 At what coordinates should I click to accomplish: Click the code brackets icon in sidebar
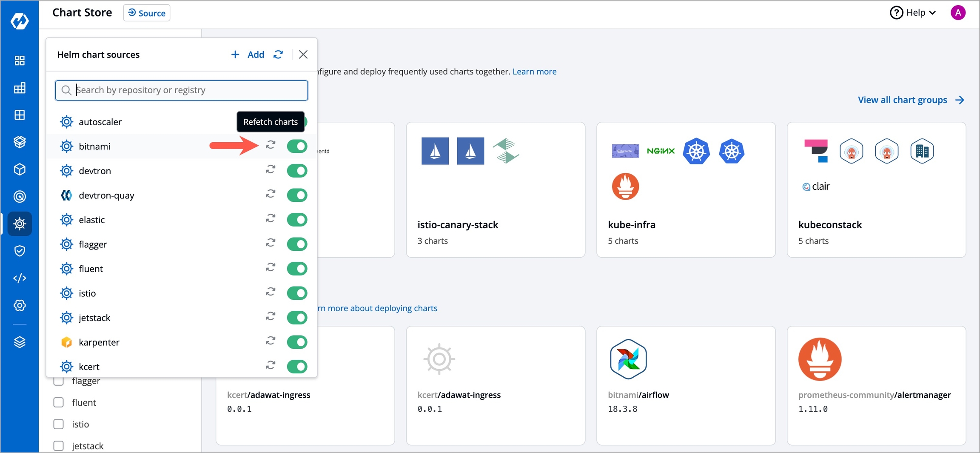click(20, 278)
